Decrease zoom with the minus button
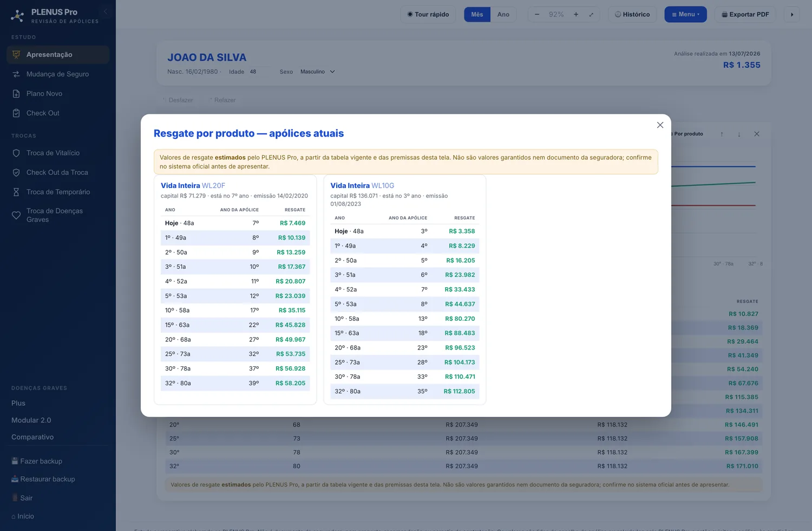This screenshot has width=812, height=531. (x=537, y=15)
